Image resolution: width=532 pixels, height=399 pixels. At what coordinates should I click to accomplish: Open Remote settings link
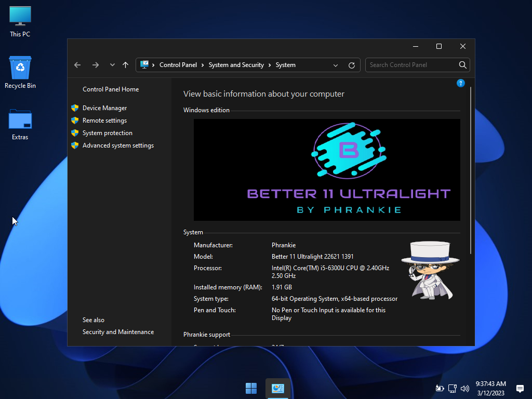(x=104, y=121)
